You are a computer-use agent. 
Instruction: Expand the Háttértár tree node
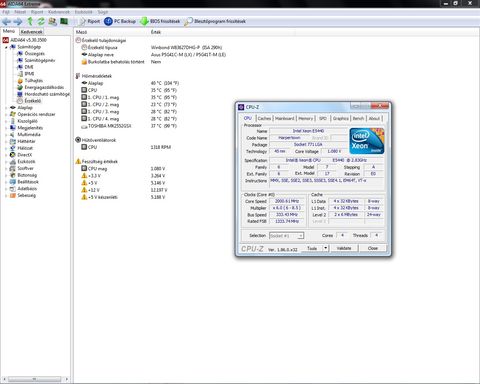tap(6, 141)
